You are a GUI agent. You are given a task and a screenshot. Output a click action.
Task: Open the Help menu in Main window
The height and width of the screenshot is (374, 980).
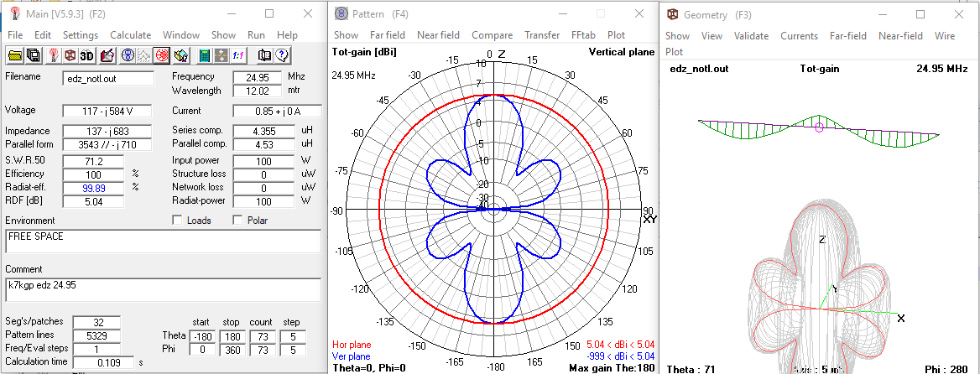(288, 35)
